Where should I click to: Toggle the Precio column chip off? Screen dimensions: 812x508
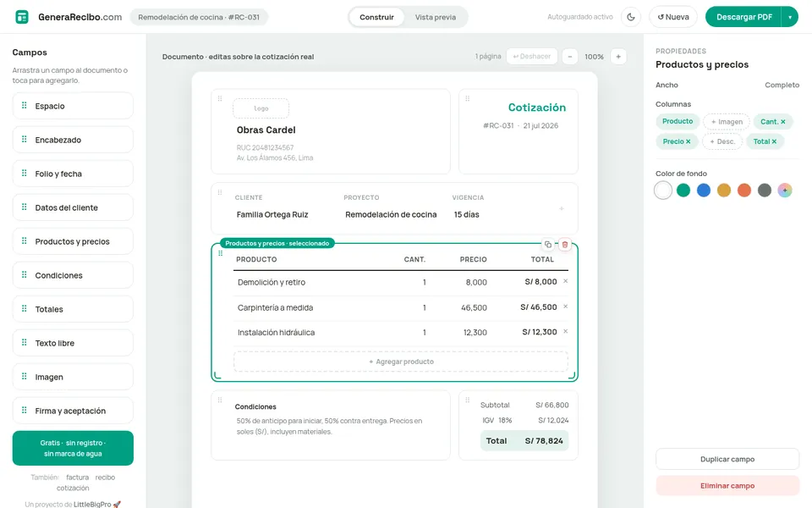(677, 141)
